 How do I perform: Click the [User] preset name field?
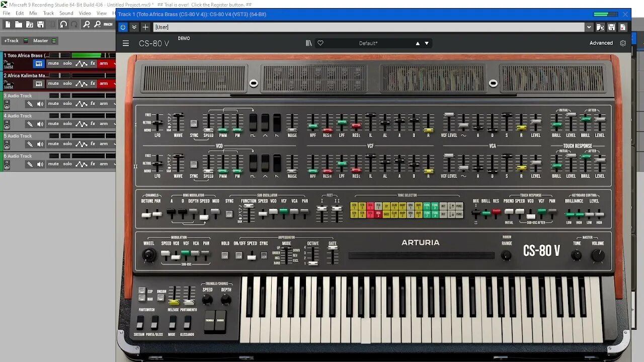click(x=369, y=27)
